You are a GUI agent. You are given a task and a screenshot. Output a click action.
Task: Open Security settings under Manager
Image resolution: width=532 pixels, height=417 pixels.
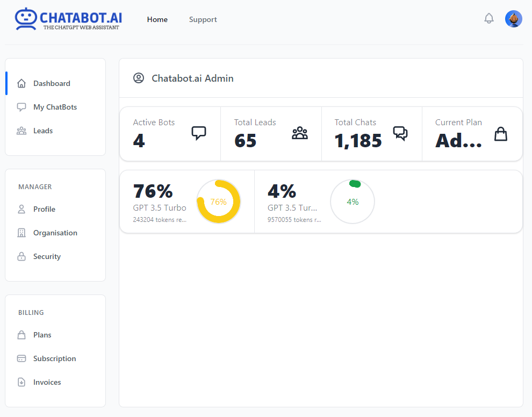click(47, 256)
